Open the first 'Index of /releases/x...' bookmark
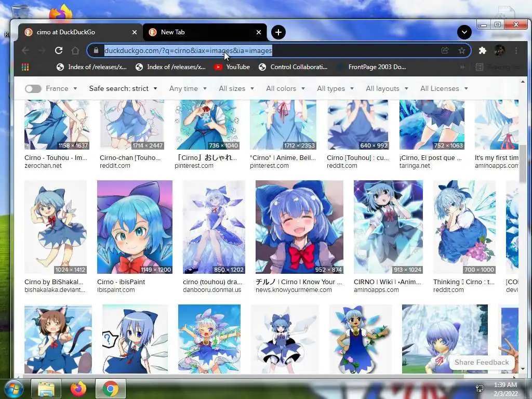 coord(91,67)
